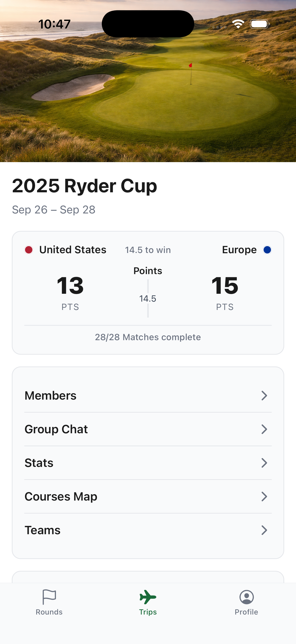Tap the Wi-Fi status icon

pos(238,24)
